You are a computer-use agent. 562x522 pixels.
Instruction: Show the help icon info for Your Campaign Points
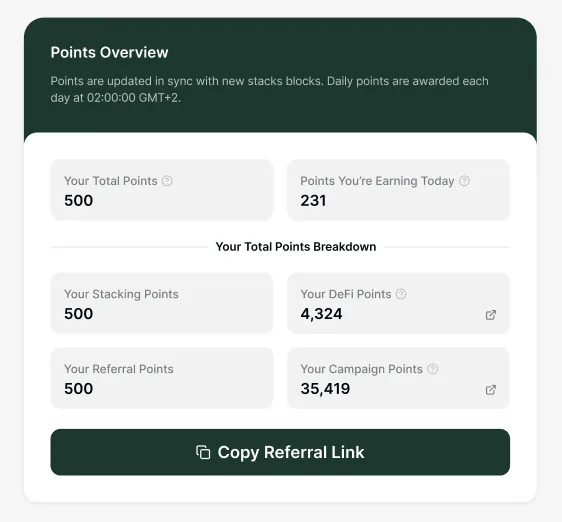point(433,369)
